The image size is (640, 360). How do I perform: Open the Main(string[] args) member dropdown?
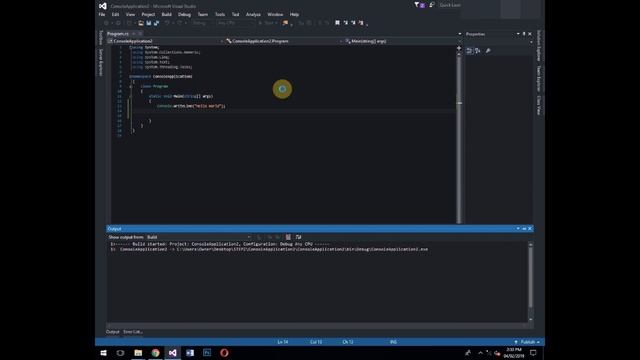[402, 41]
